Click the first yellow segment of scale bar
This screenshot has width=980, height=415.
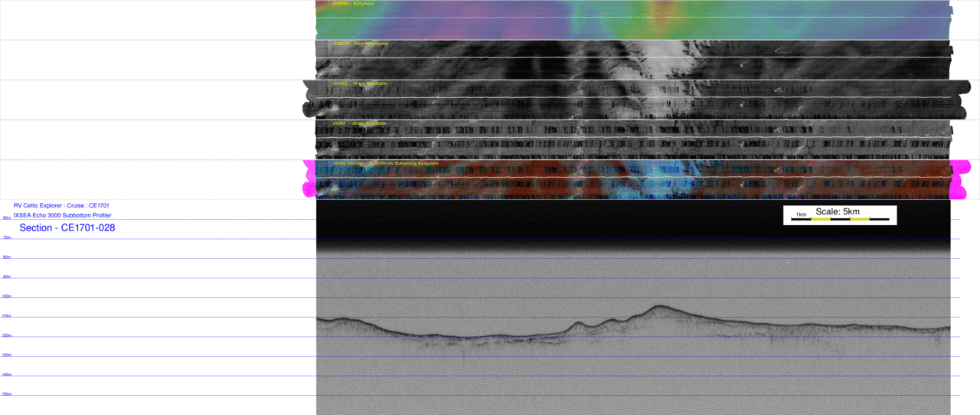pos(821,220)
